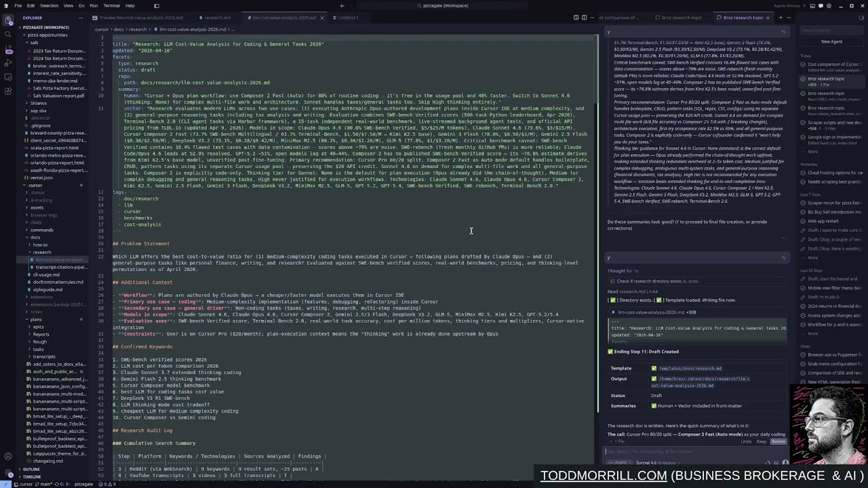The width and height of the screenshot is (868, 488).
Task: Click Undo for file changes
Action: [746, 441]
